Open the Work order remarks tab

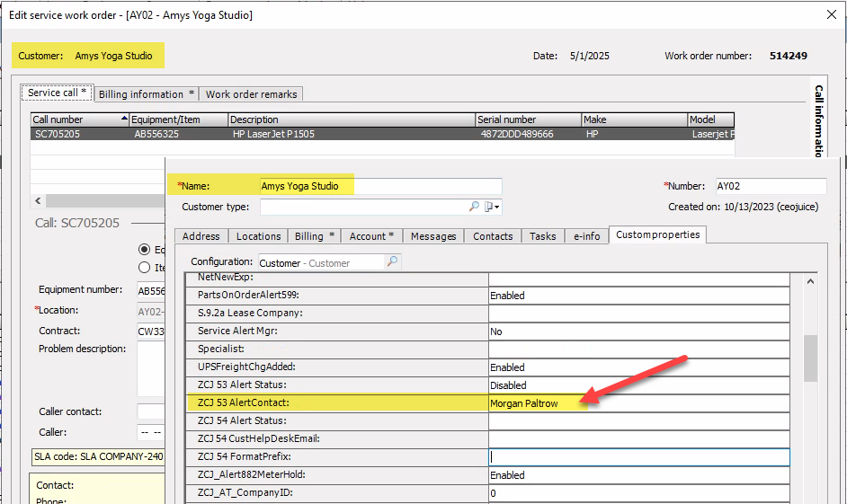[251, 94]
